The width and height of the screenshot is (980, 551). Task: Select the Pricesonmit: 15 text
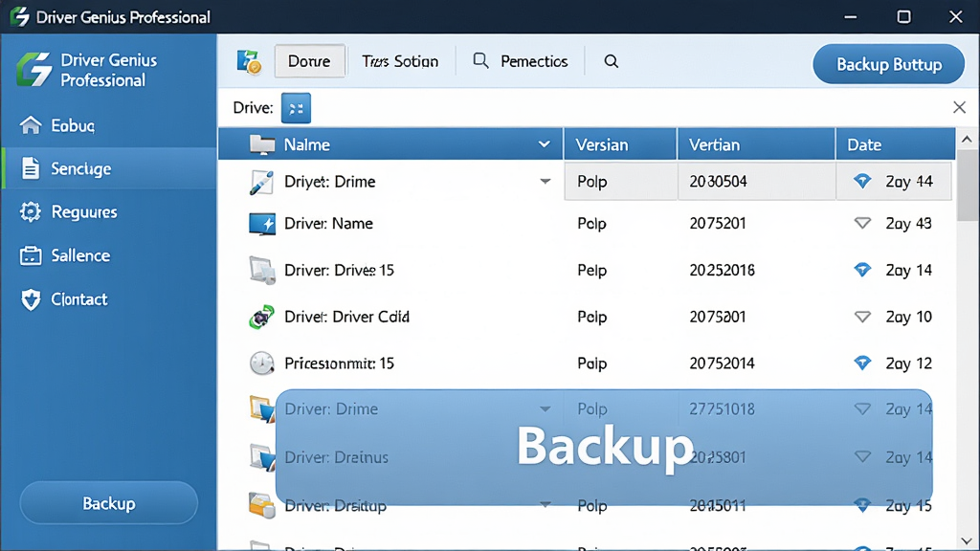tap(340, 363)
